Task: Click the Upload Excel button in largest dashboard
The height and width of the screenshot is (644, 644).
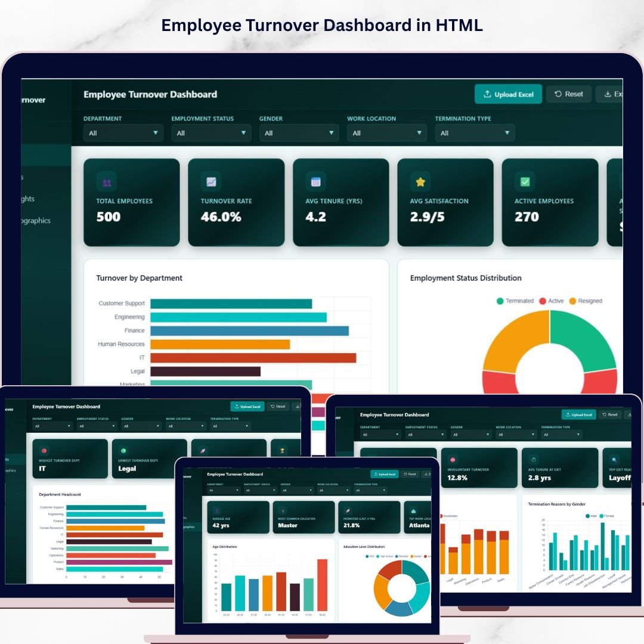Action: point(508,94)
